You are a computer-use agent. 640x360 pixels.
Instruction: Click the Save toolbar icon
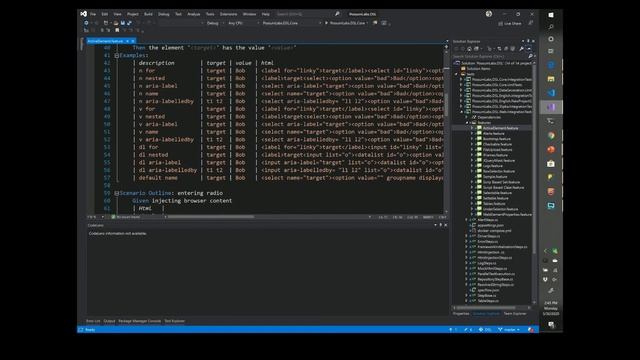[122, 23]
